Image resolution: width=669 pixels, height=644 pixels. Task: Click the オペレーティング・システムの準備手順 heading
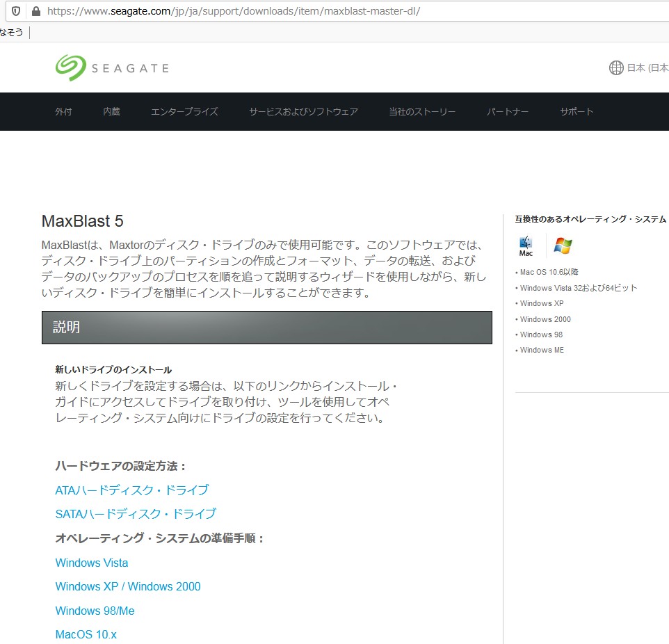click(x=159, y=538)
